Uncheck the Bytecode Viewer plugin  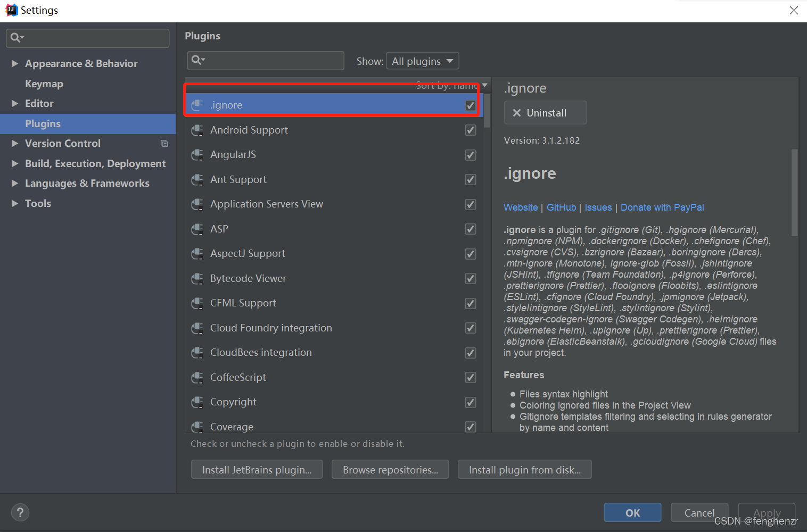471,279
